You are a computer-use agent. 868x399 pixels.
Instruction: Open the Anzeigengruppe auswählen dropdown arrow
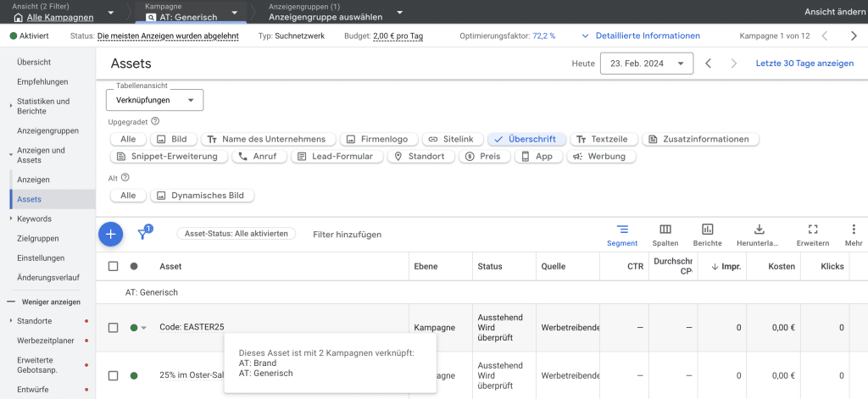coord(400,13)
